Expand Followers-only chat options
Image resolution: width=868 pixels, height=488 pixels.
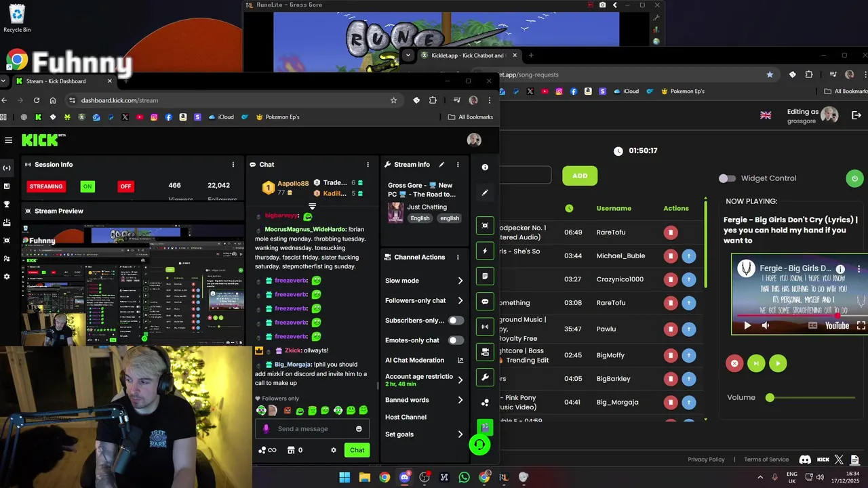pos(460,300)
